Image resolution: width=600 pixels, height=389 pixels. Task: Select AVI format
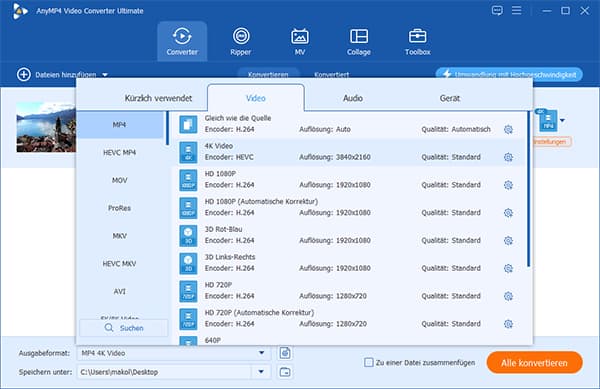[x=120, y=291]
